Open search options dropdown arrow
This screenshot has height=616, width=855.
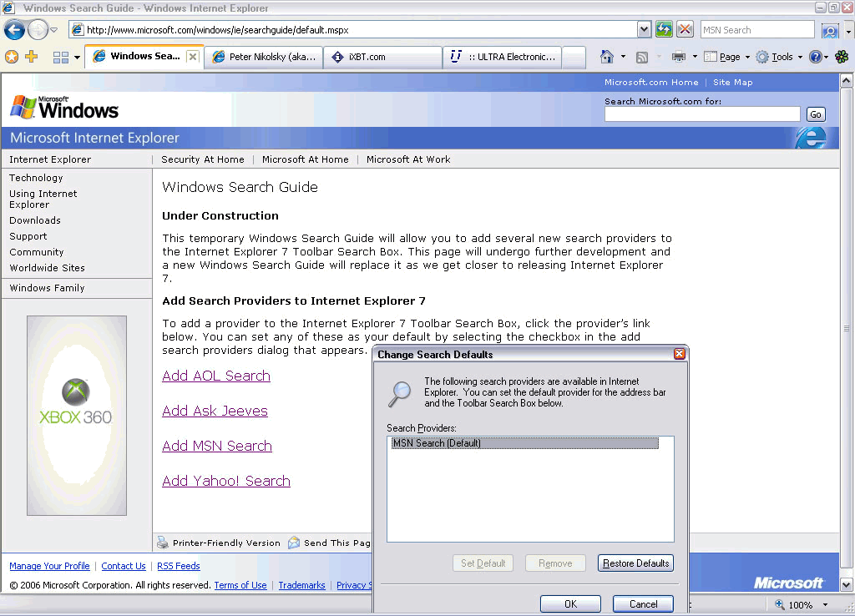848,31
